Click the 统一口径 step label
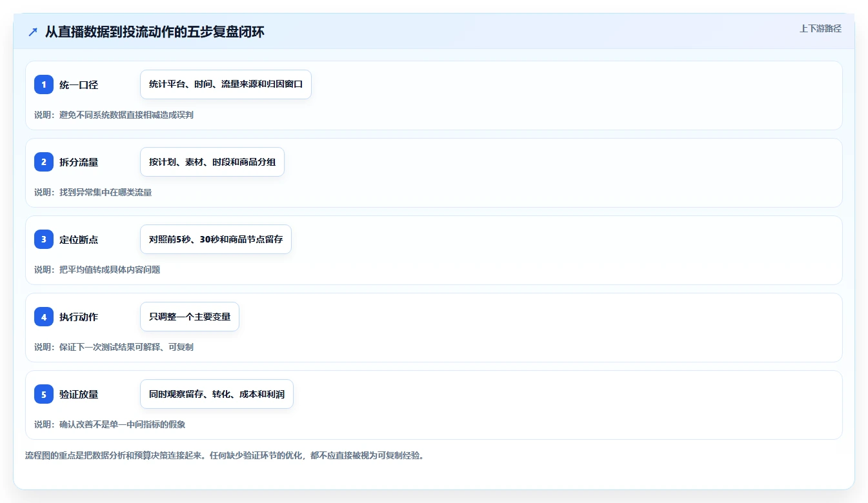Screen dimensions: 868x503 pyautogui.click(x=79, y=85)
